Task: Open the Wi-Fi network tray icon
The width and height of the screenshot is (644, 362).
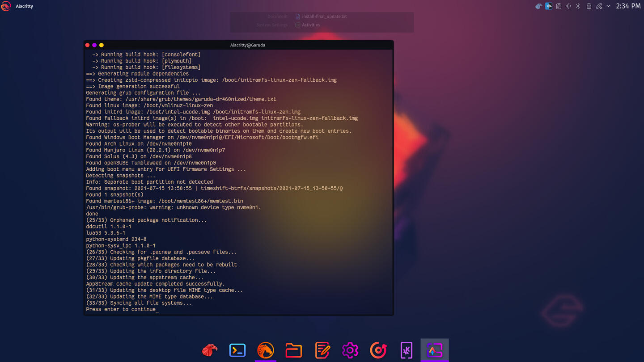Action: point(599,6)
